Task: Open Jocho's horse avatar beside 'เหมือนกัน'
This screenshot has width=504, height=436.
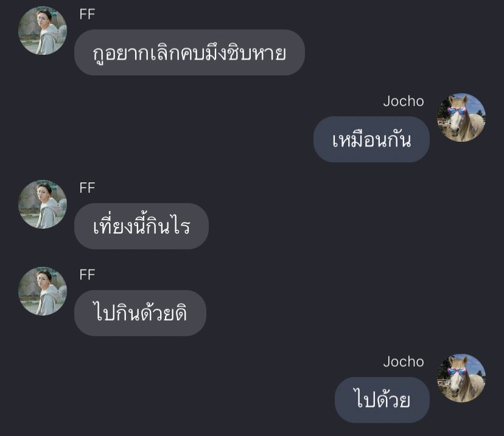Action: [461, 117]
